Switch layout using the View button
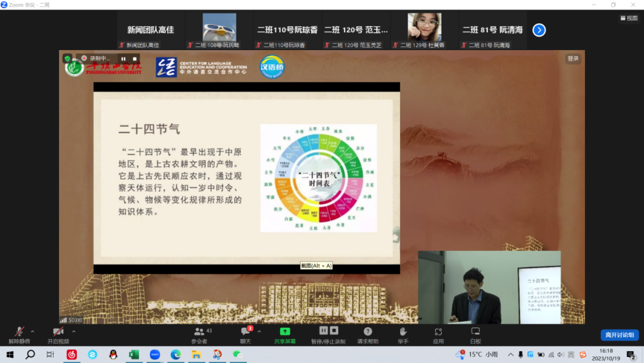The image size is (644, 363). tap(628, 18)
